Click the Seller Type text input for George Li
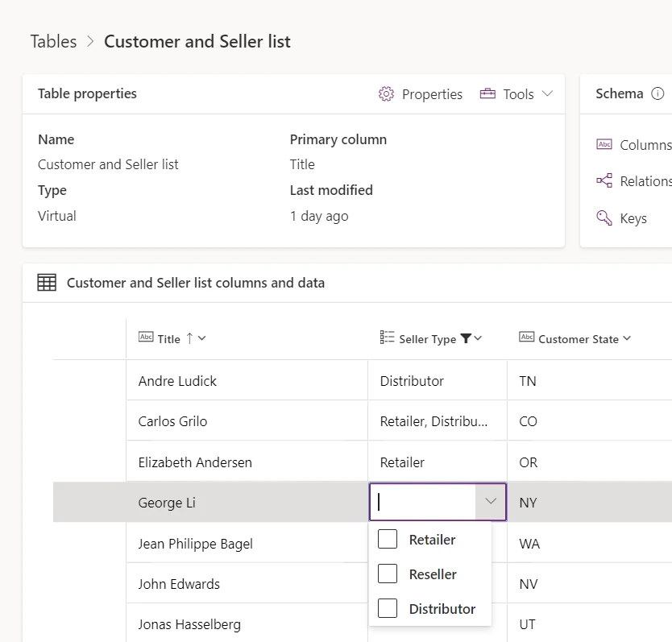The width and height of the screenshot is (672, 642). pyautogui.click(x=423, y=502)
